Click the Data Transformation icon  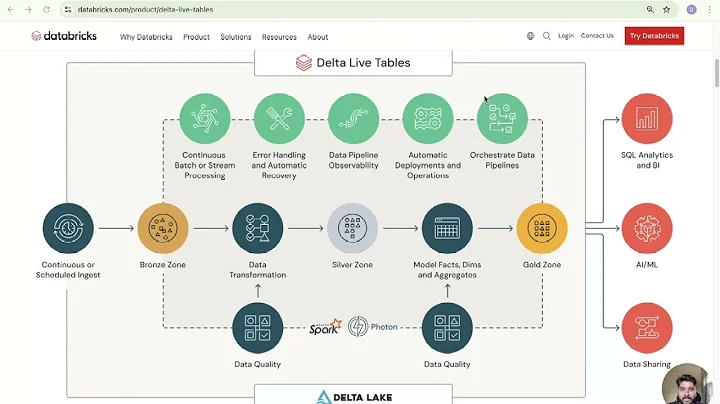258,228
